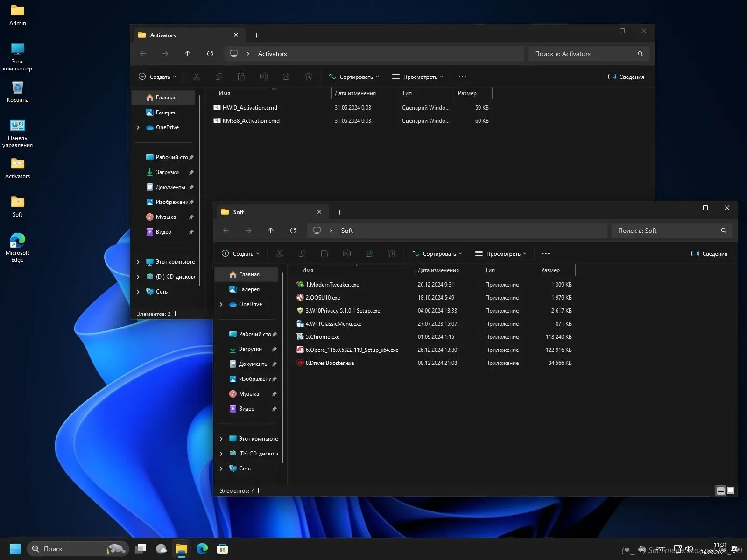Click the up arrow in Activators window
The height and width of the screenshot is (560, 747).
188,54
